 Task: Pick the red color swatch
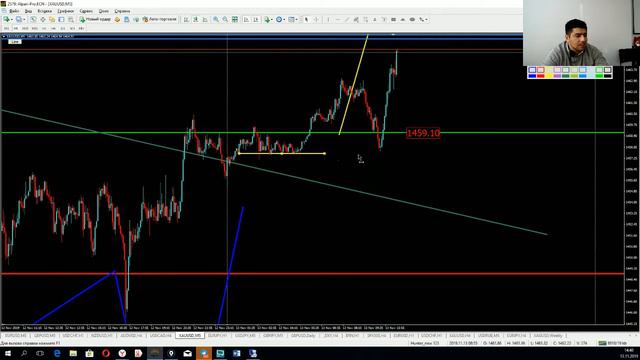click(540, 76)
